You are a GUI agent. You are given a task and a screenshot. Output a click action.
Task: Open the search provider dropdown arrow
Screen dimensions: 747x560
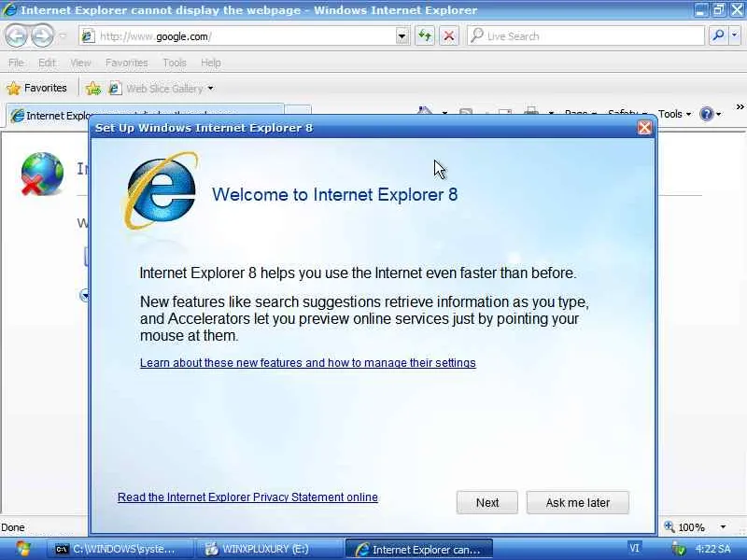pos(735,35)
